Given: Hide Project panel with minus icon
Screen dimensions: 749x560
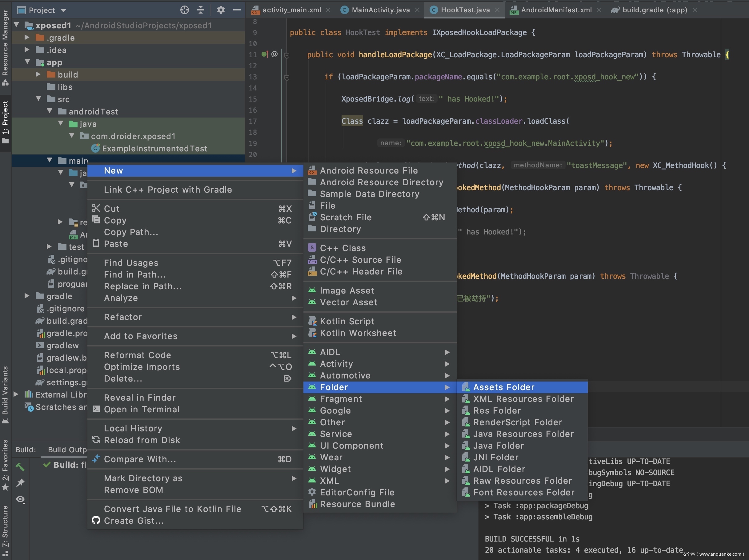Looking at the screenshot, I should (237, 10).
